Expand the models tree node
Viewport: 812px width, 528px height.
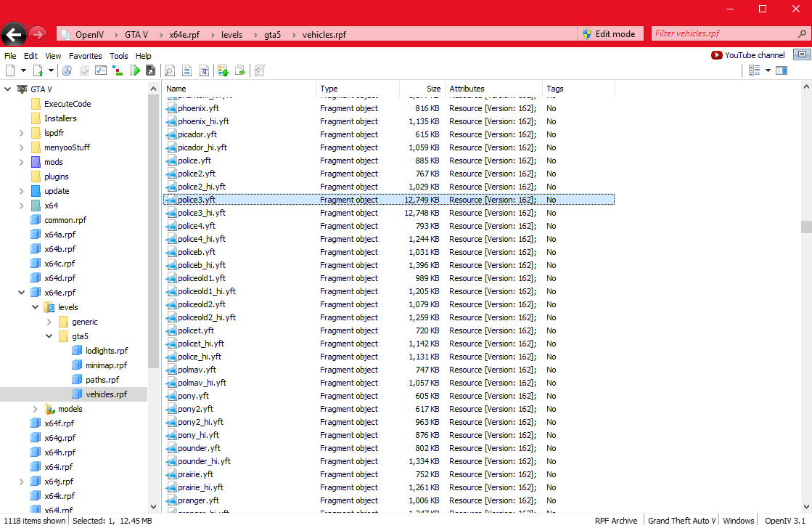(x=36, y=409)
